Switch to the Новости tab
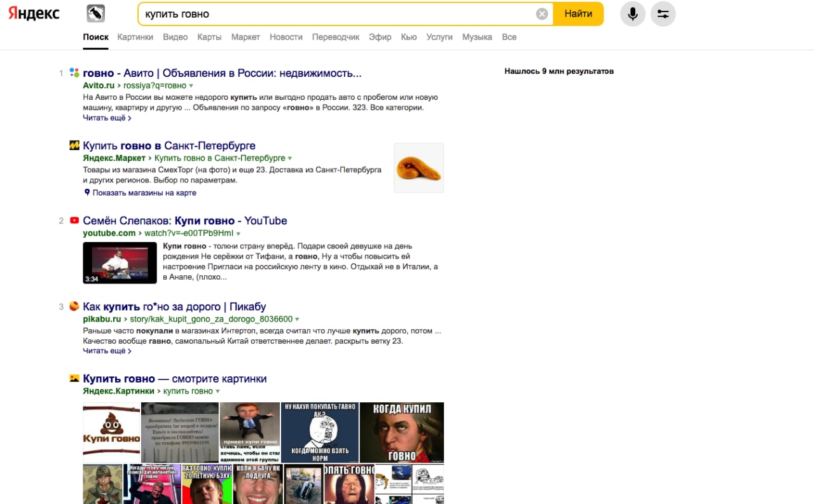 coord(286,37)
